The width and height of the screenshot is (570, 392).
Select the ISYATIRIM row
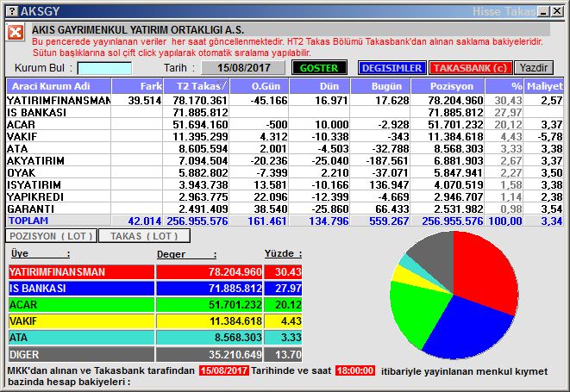285,185
